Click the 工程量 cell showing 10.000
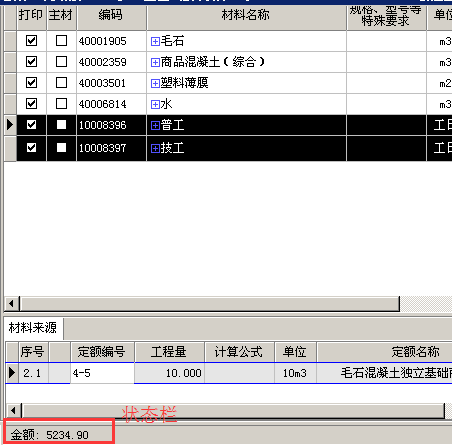Viewport: 452px width, 445px height. coord(169,373)
